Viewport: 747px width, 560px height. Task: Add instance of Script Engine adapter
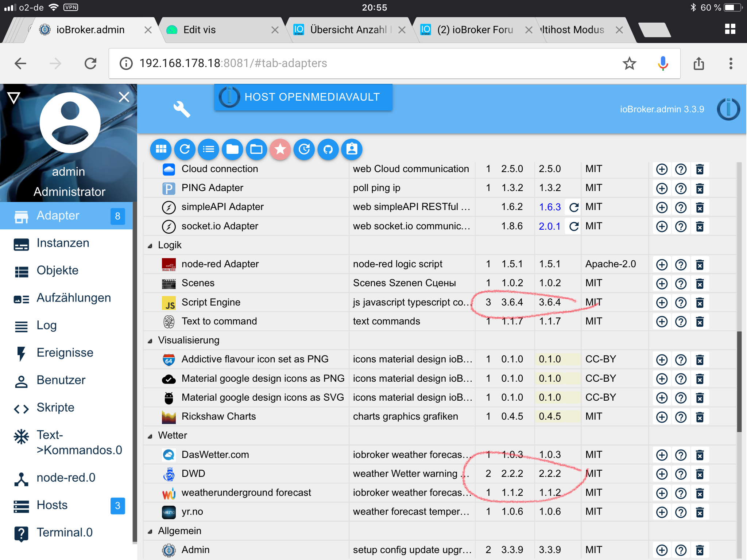point(662,303)
